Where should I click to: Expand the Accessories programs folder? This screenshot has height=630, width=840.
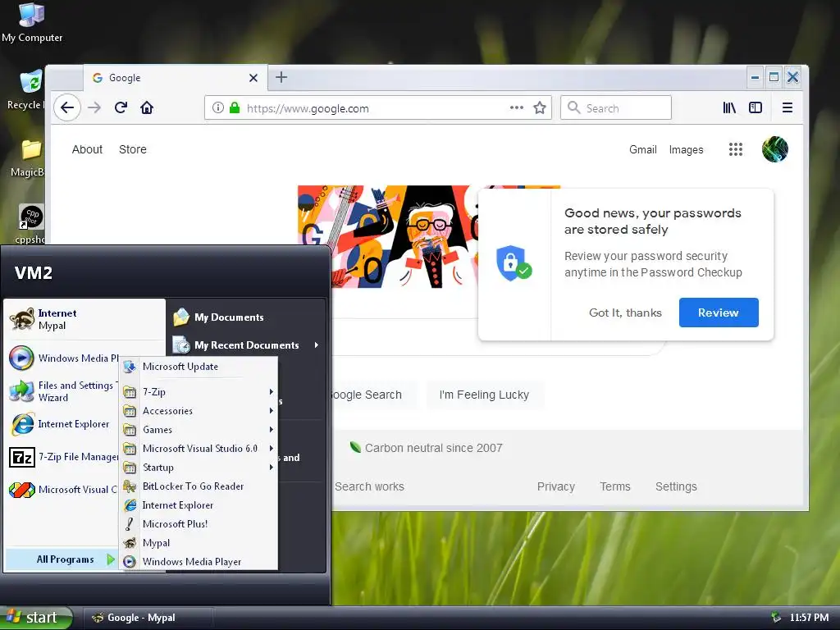coord(199,410)
